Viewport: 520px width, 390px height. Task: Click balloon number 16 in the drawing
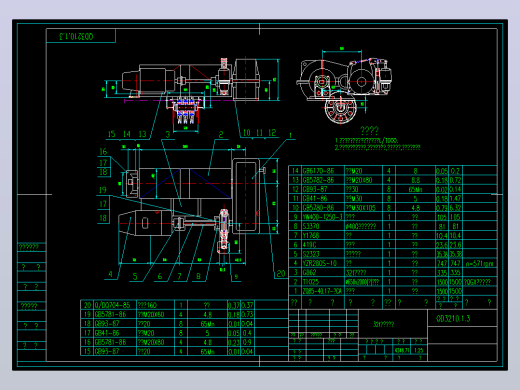tap(103, 152)
